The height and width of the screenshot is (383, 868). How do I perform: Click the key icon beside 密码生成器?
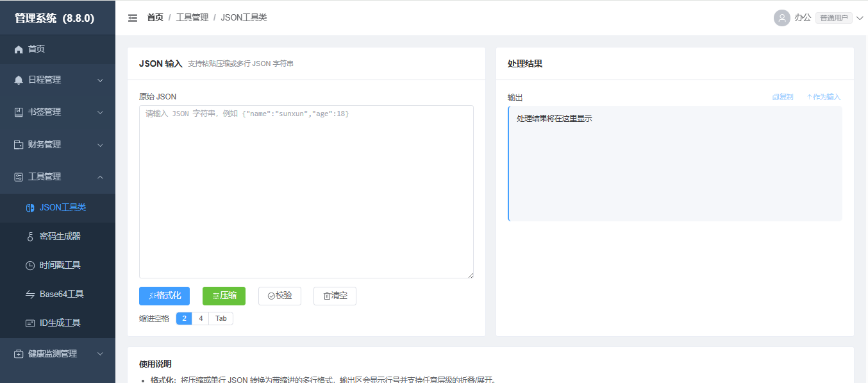point(30,237)
